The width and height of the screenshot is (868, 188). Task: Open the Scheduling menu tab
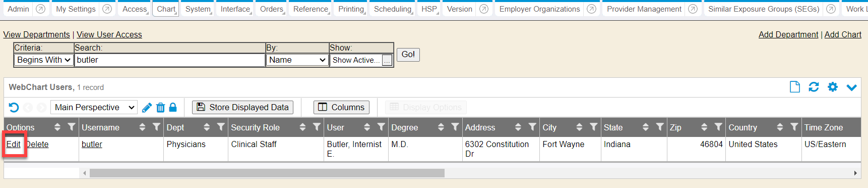[x=393, y=9]
